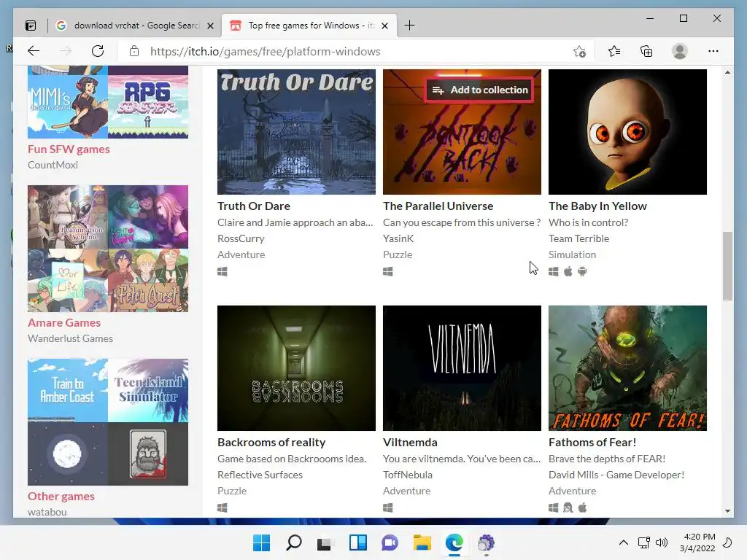Open author YasinK's page
Viewport: 747px width, 560px height.
point(398,238)
